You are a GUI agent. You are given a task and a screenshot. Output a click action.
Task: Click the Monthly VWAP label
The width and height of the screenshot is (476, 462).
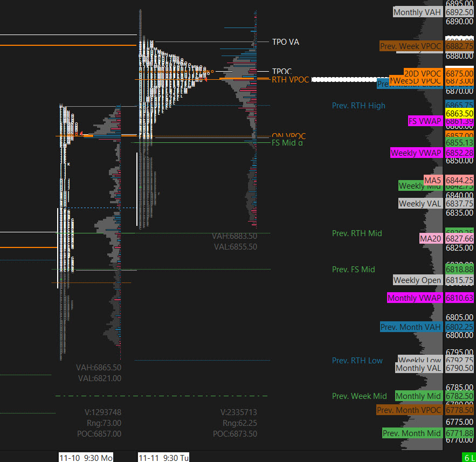point(415,298)
